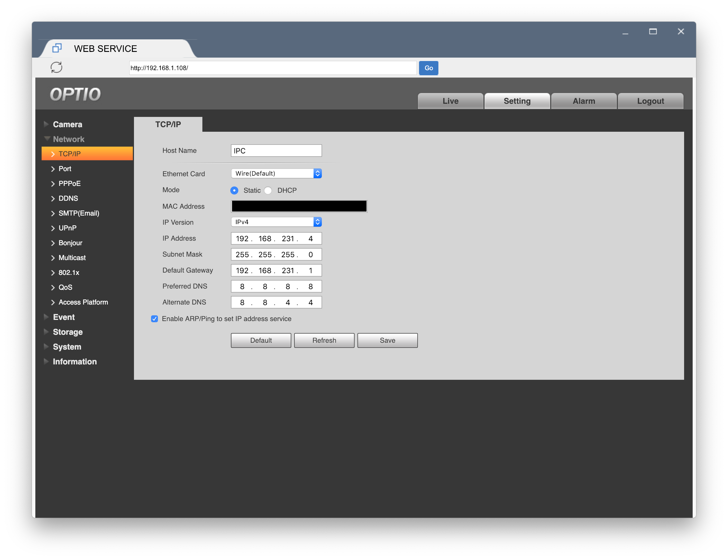Click the UPnP chevron icon
The width and height of the screenshot is (728, 560).
[x=53, y=228]
